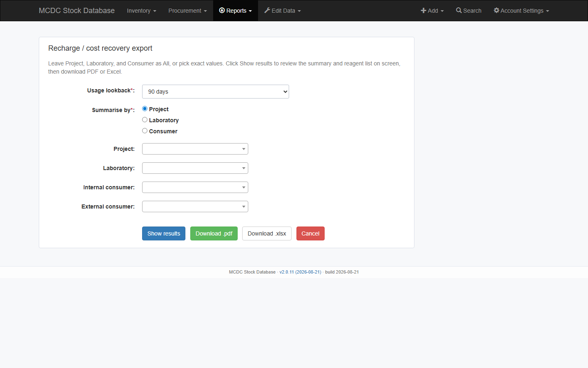This screenshot has height=368, width=588.
Task: Open the Procurement menu
Action: (187, 11)
